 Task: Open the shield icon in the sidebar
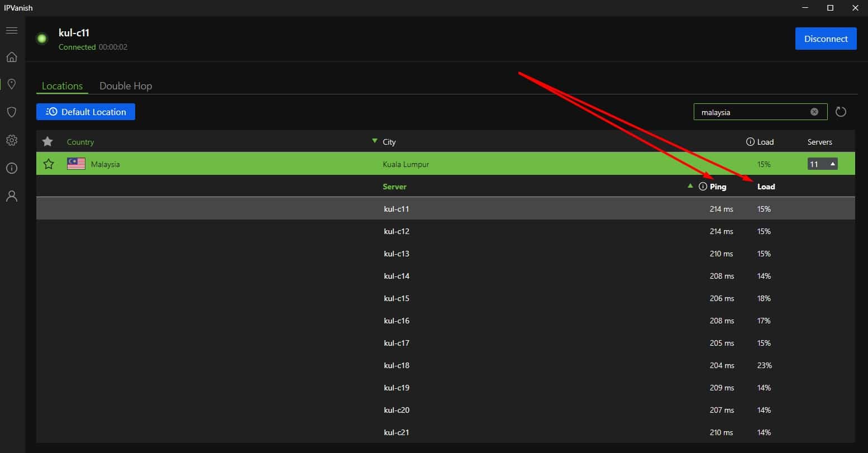12,112
